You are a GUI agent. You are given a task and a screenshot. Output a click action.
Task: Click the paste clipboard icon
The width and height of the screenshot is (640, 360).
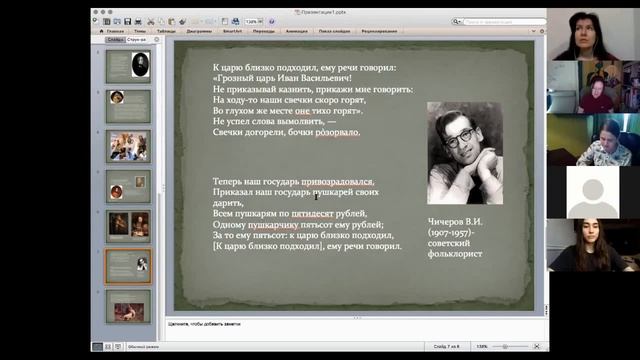(x=171, y=22)
